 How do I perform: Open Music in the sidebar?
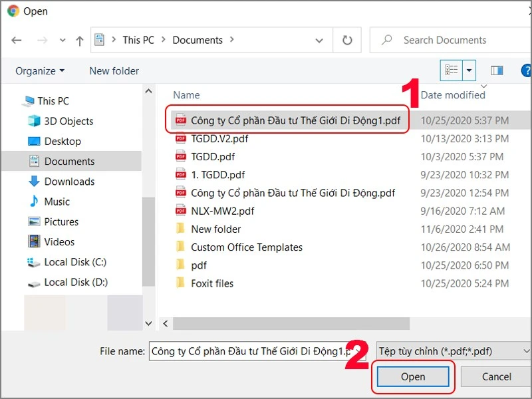tap(57, 201)
